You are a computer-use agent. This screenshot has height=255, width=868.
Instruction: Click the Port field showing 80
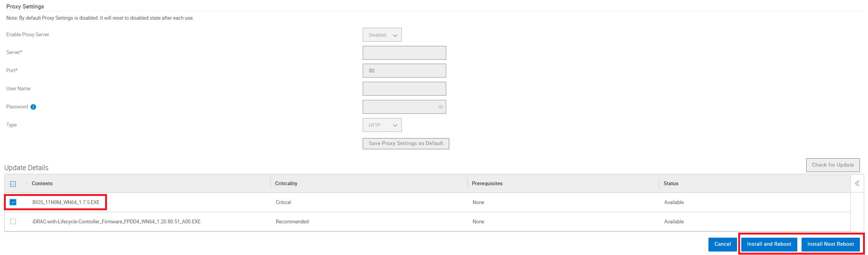click(404, 71)
